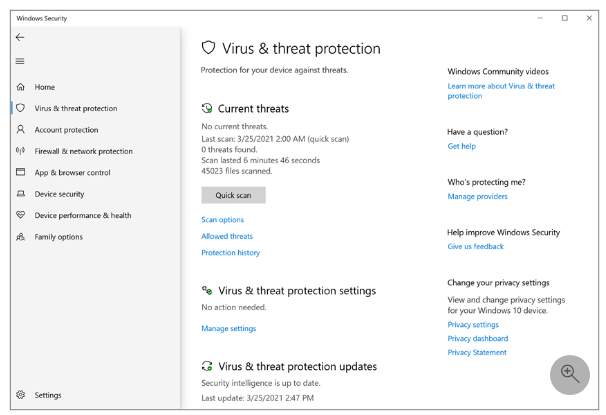Click the Allowed threats link
This screenshot has height=415, width=606.
click(227, 236)
